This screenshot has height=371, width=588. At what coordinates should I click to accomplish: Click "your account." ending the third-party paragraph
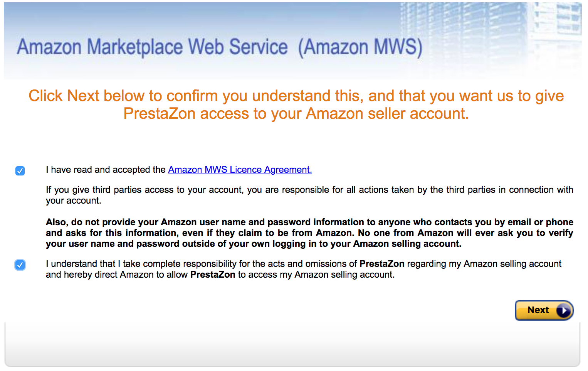click(74, 201)
